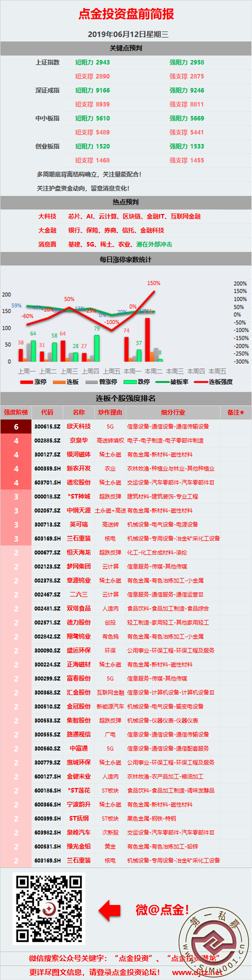Click the 上证指数 强阻力 2958 value
252x980 pixels.
tap(187, 62)
